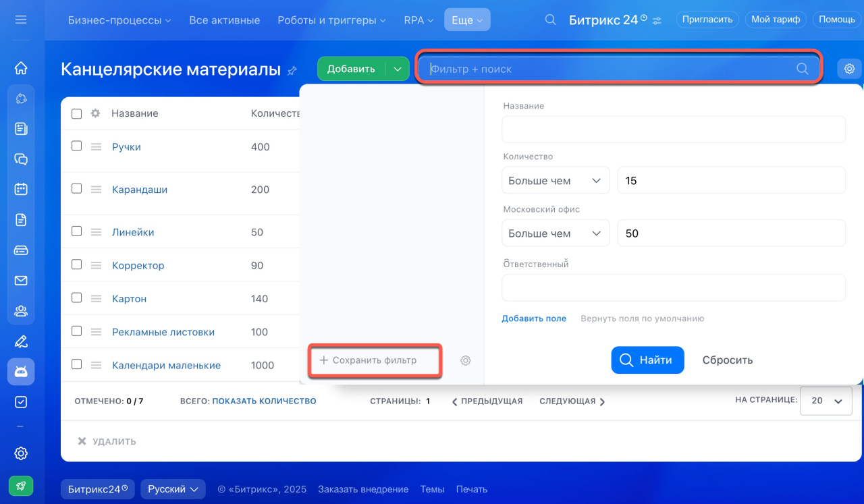864x504 pixels.
Task: Open the documents icon in sidebar
Action: (x=21, y=219)
